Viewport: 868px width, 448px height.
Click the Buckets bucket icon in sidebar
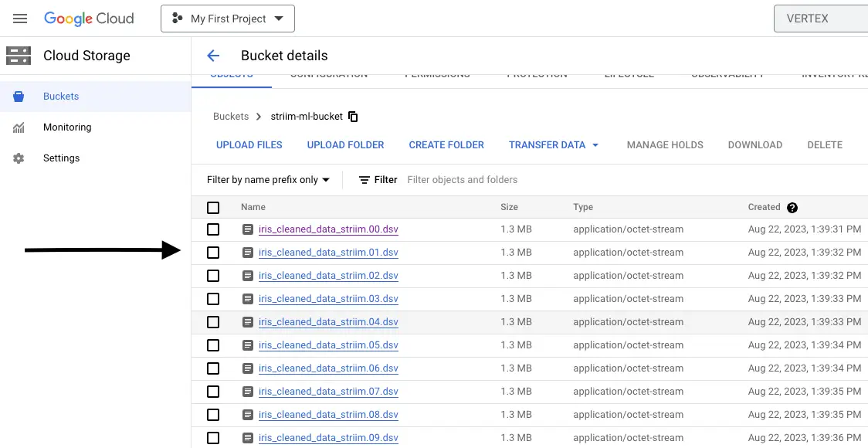click(19, 97)
